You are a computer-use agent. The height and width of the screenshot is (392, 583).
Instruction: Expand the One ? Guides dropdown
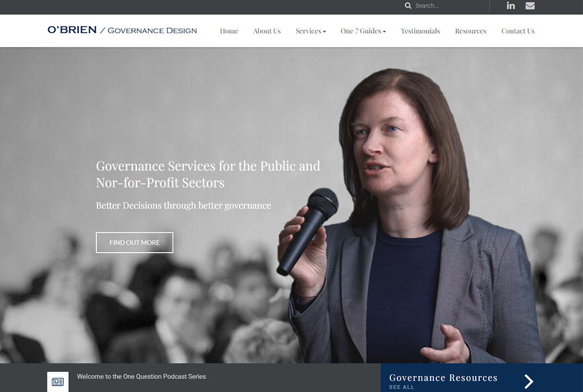click(363, 31)
